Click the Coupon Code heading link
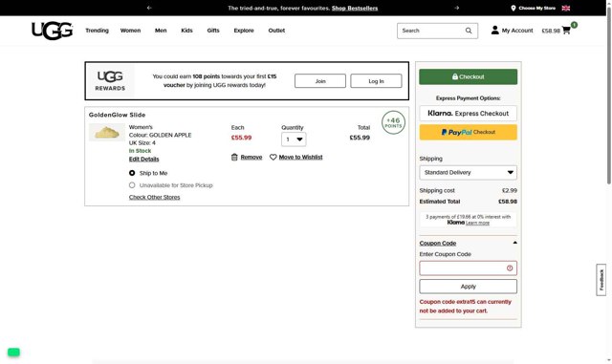Image resolution: width=612 pixels, height=364 pixels. (x=438, y=243)
